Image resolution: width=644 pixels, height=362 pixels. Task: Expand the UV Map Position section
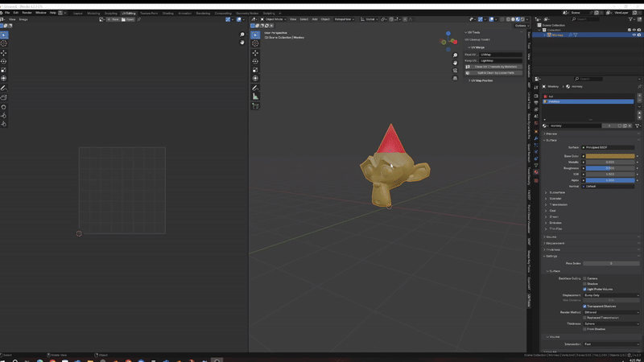coord(481,81)
